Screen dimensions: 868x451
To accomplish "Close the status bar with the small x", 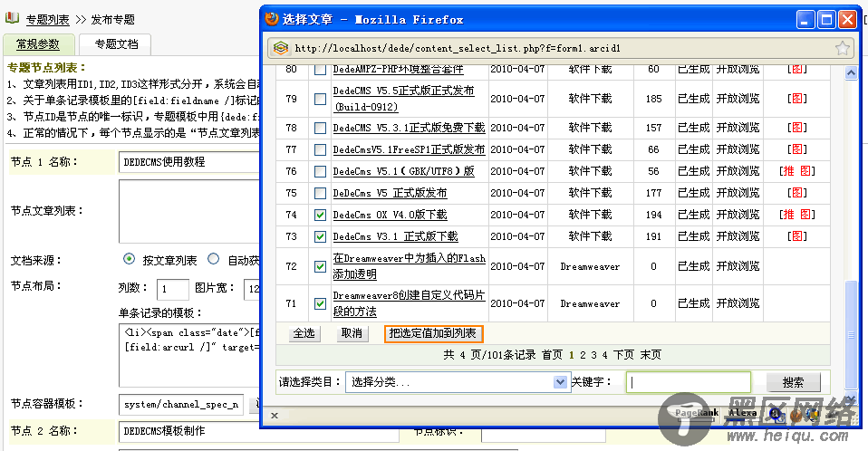I will click(275, 415).
